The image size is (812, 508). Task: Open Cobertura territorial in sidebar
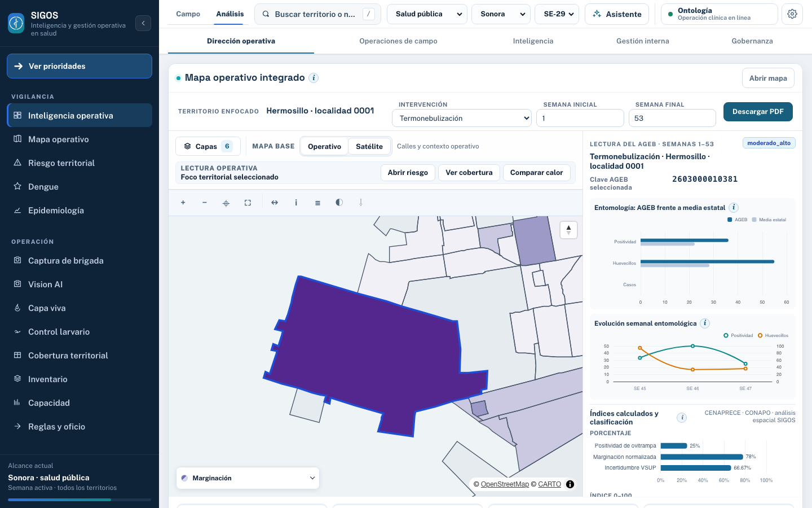point(80,356)
